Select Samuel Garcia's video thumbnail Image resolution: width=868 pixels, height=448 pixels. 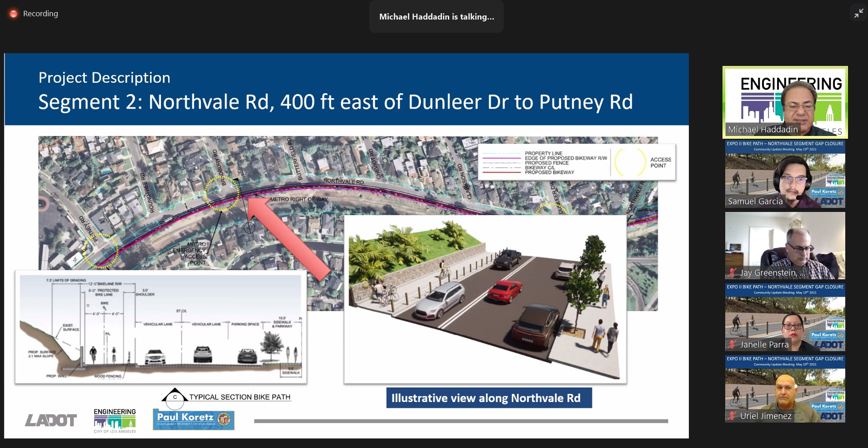pyautogui.click(x=785, y=174)
